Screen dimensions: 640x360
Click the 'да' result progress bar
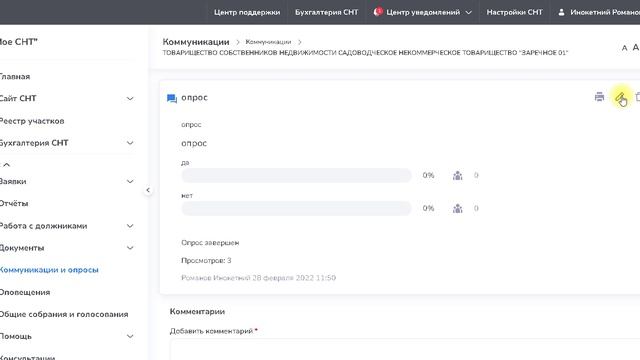click(296, 176)
